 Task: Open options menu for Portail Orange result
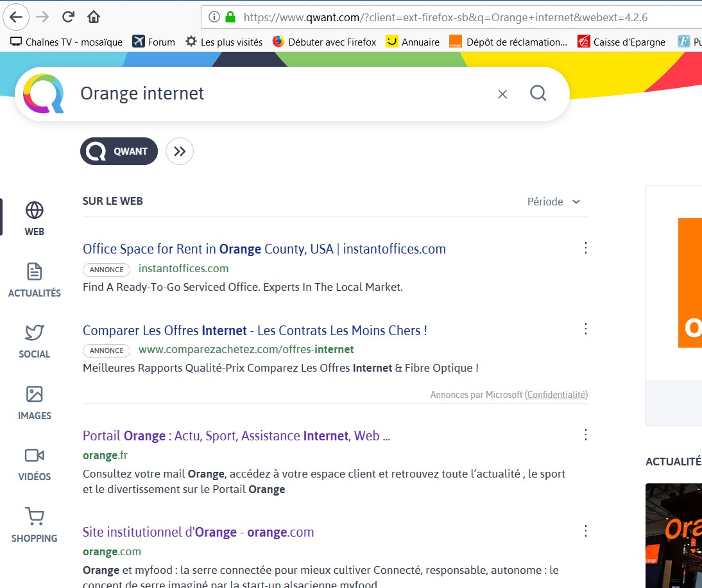(x=586, y=435)
